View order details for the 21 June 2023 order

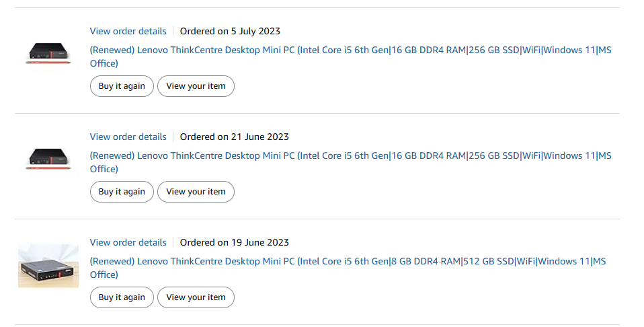point(128,137)
